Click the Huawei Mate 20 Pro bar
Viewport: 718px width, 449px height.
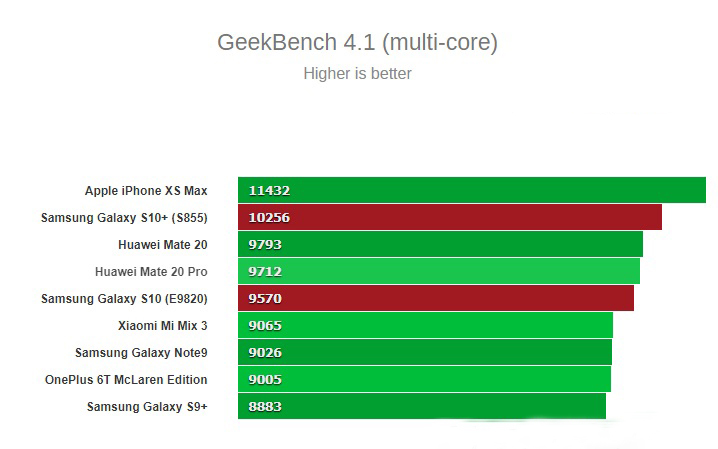(x=438, y=271)
